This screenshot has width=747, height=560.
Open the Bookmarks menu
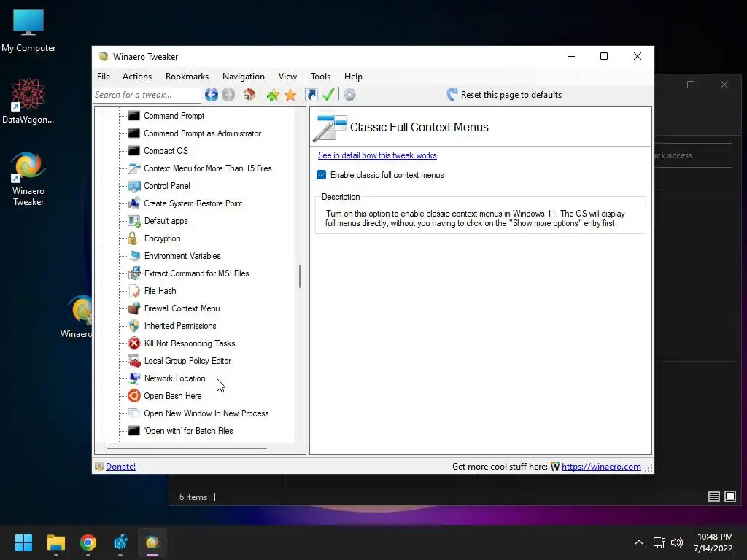(187, 76)
